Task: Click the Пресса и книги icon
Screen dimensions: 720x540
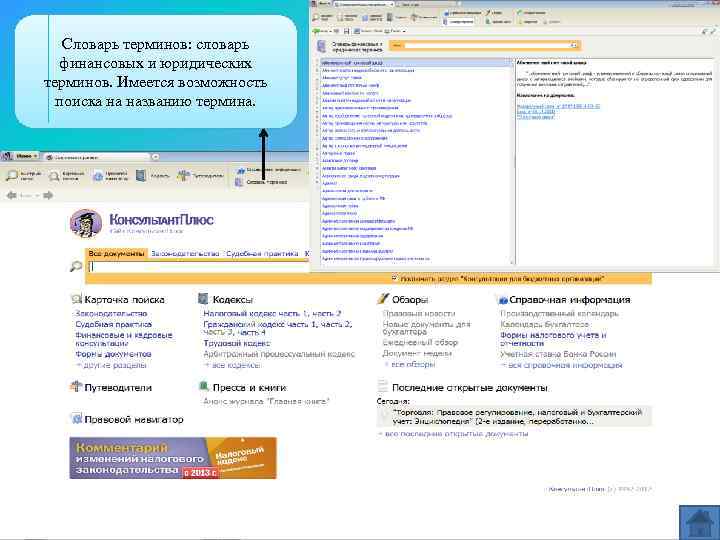Action: coord(203,387)
